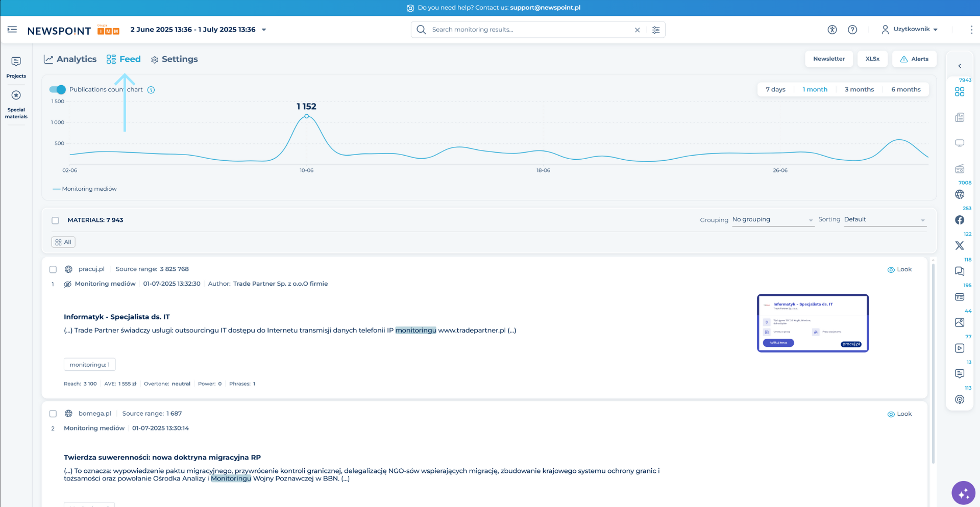Open the web portals globe filter
This screenshot has width=980, height=507.
pyautogui.click(x=960, y=194)
